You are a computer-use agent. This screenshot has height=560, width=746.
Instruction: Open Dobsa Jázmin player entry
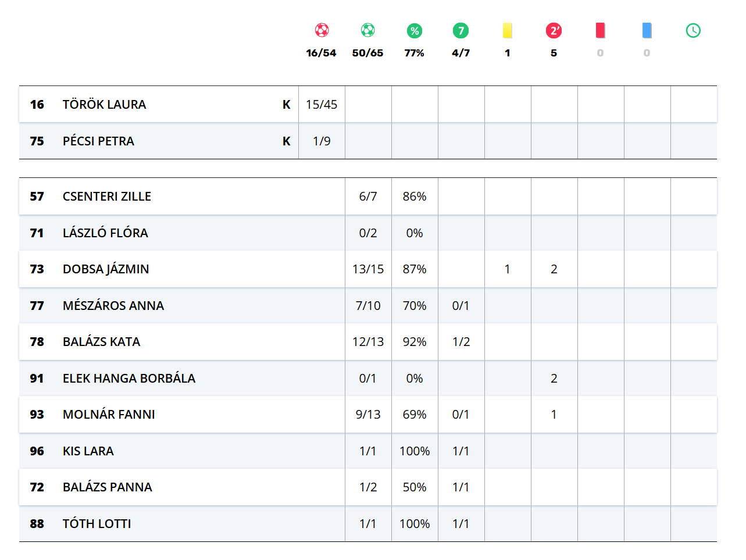point(106,269)
